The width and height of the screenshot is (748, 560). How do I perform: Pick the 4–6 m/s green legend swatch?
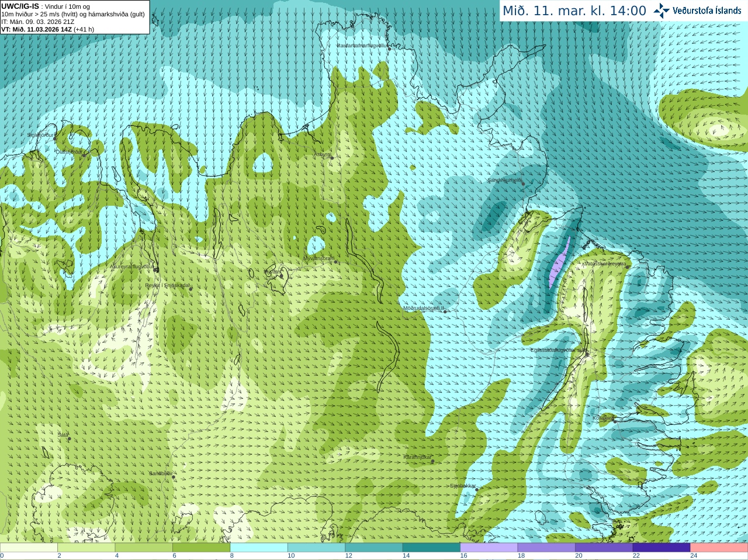pyautogui.click(x=144, y=548)
